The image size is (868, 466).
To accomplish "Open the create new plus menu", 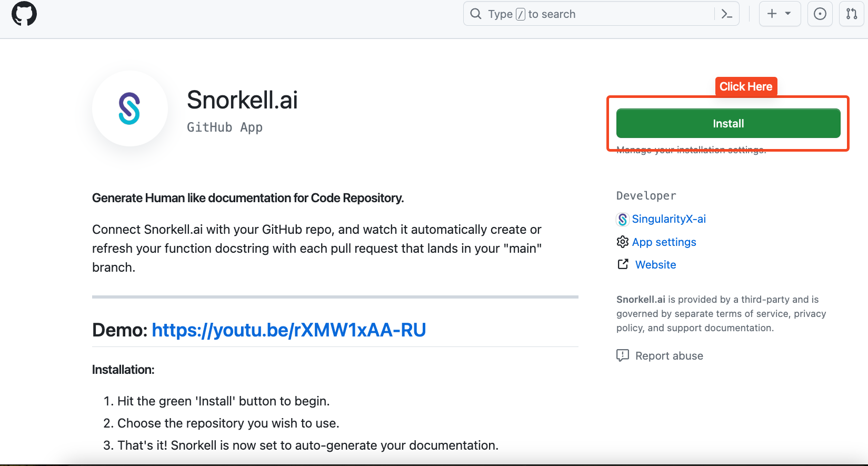I will [x=780, y=14].
